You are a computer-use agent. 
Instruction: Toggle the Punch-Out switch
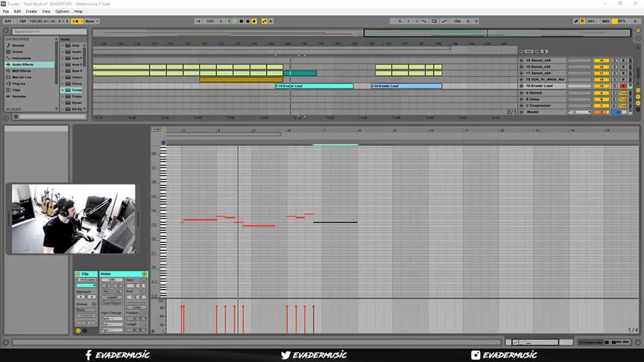click(x=444, y=22)
